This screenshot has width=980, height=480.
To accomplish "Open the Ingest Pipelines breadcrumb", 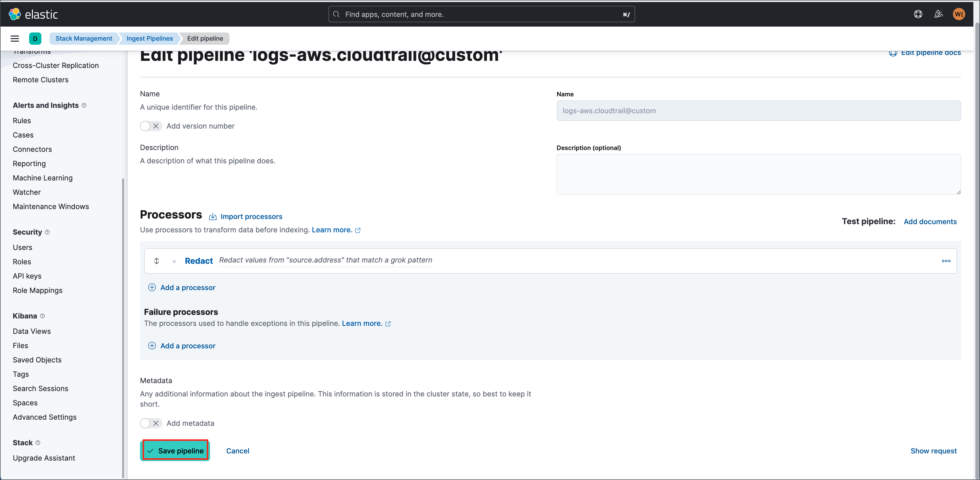I will [149, 38].
